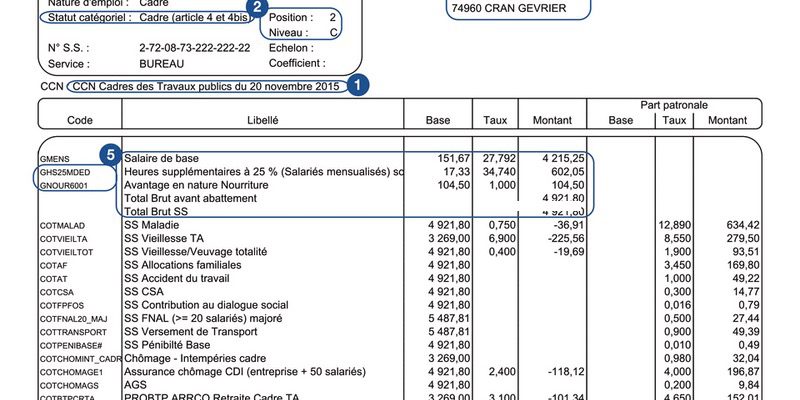Click the value "Cadre (article 4 et 4bis)"
The width and height of the screenshot is (800, 400).
[x=196, y=17]
